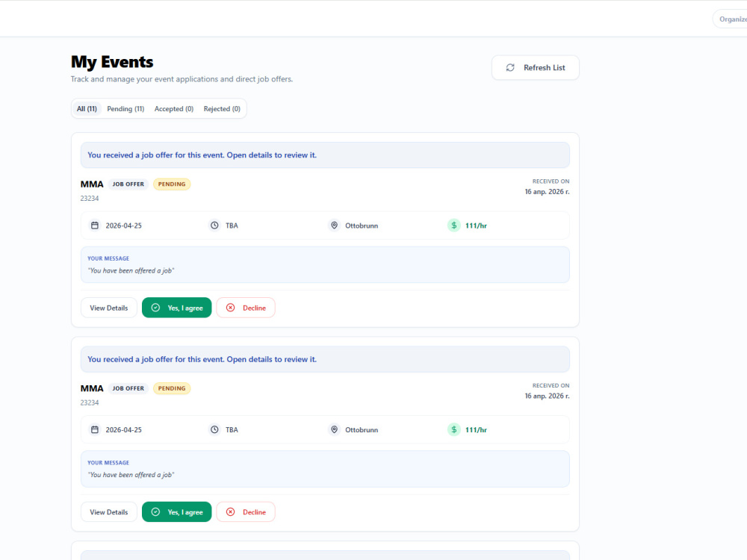Click the 111/hr rate in the first card
Viewport: 747px width, 560px height.
click(x=476, y=225)
